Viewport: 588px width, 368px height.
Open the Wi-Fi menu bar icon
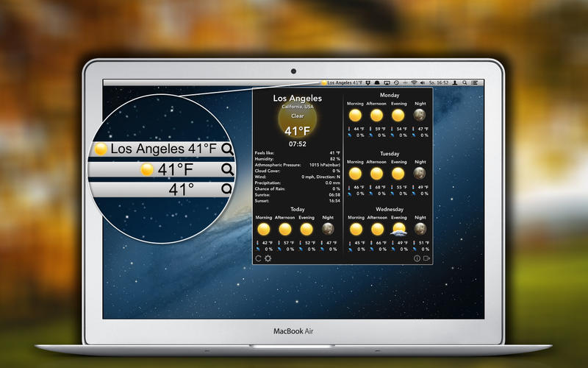414,82
